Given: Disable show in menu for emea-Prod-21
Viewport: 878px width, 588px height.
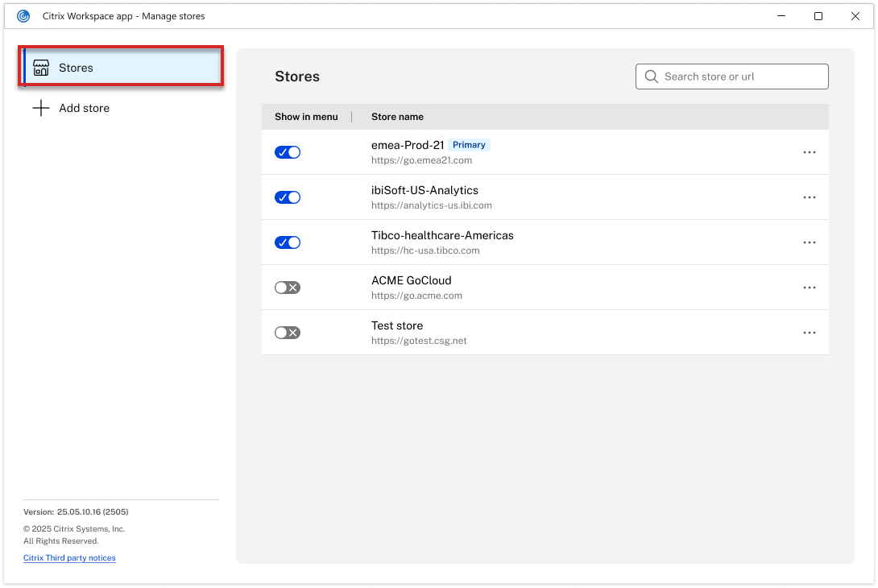Looking at the screenshot, I should (288, 152).
